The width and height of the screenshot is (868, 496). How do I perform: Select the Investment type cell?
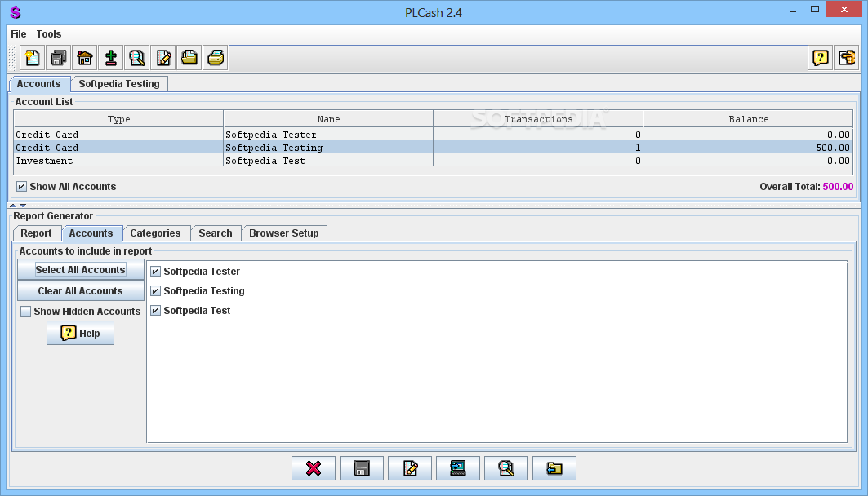tap(118, 161)
